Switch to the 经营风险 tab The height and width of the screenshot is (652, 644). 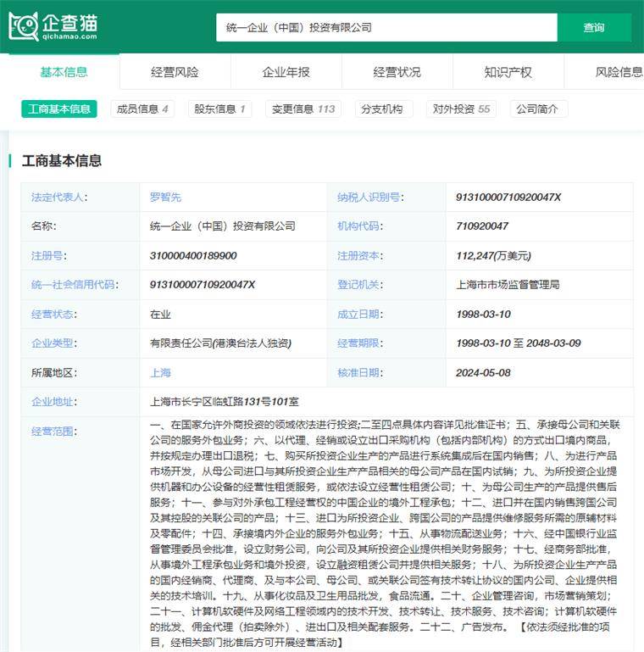coord(175,72)
